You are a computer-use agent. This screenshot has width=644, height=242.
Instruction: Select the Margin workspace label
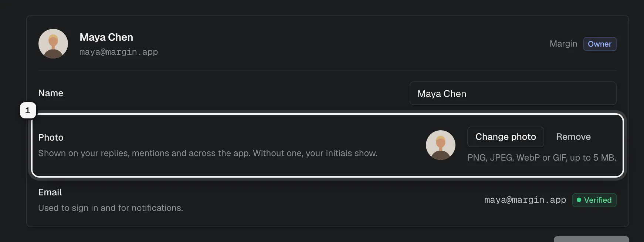coord(563,44)
